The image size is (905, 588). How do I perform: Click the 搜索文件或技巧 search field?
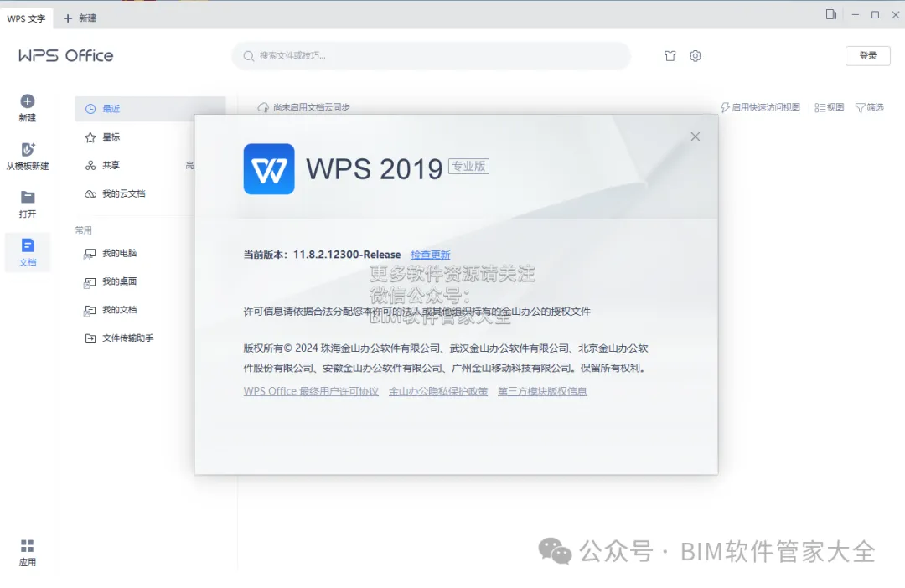(432, 56)
